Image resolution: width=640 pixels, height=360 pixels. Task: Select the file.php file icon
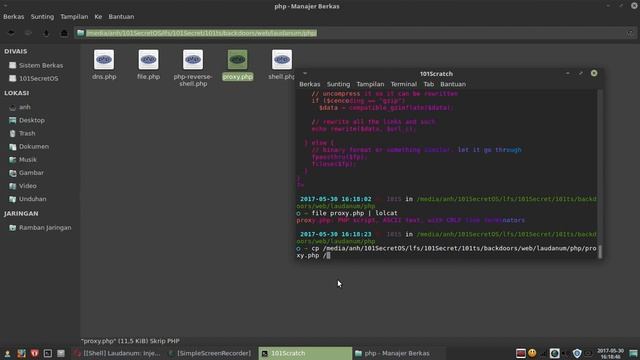click(x=149, y=60)
